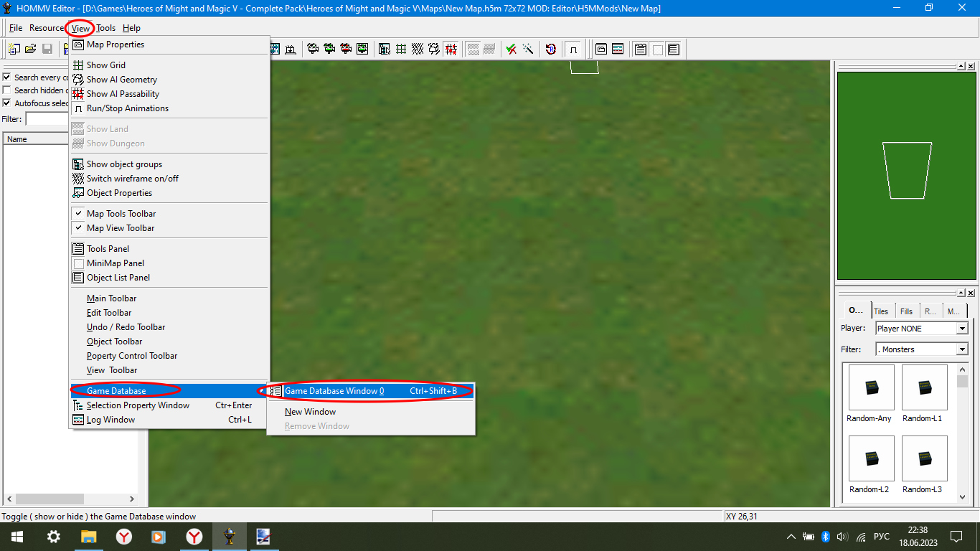The width and height of the screenshot is (980, 551).
Task: Toggle MiniMap Panel in the View menu
Action: pos(169,263)
